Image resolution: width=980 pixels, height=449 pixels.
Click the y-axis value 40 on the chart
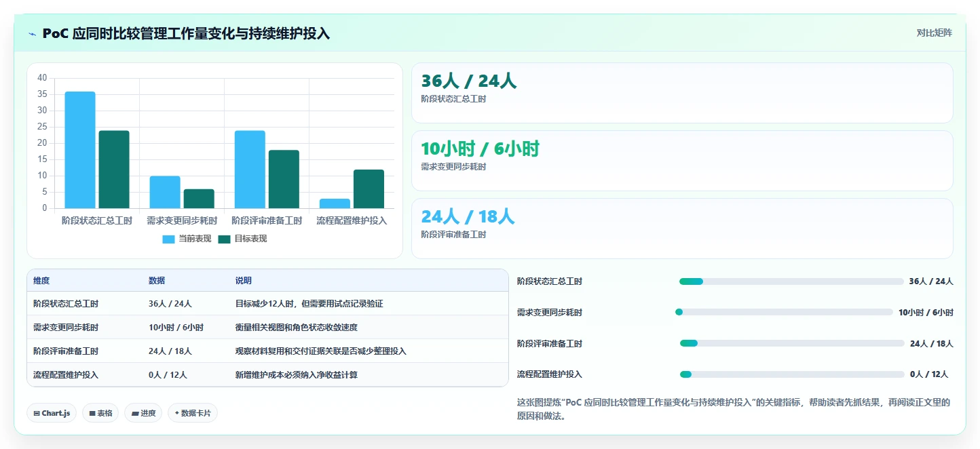point(42,78)
